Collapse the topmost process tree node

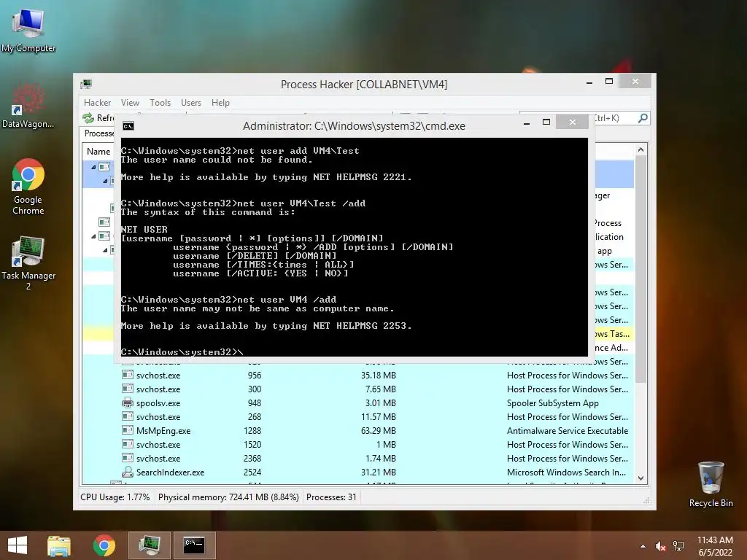[x=93, y=167]
